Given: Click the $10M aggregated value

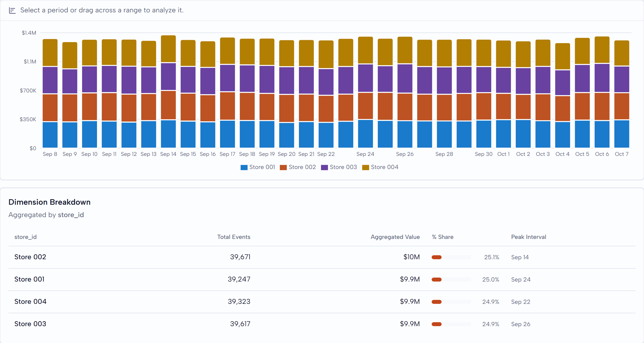Looking at the screenshot, I should point(412,257).
